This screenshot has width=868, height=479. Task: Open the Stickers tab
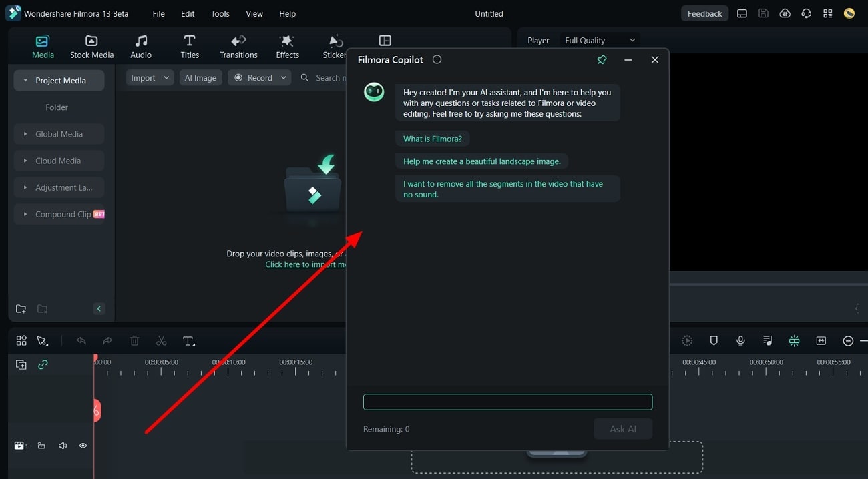[335, 47]
